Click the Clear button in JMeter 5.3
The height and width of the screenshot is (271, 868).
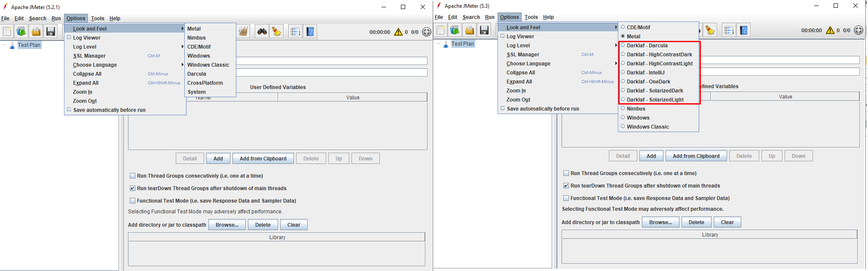coord(727,222)
